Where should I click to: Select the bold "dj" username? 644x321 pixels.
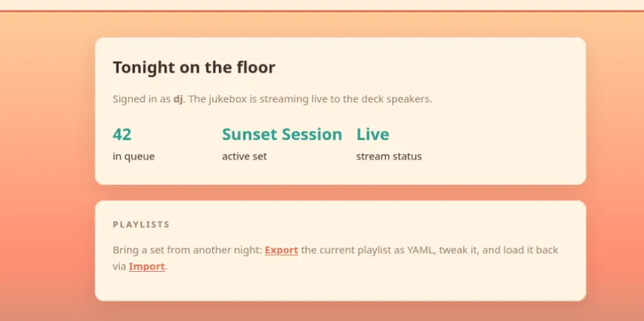point(178,99)
